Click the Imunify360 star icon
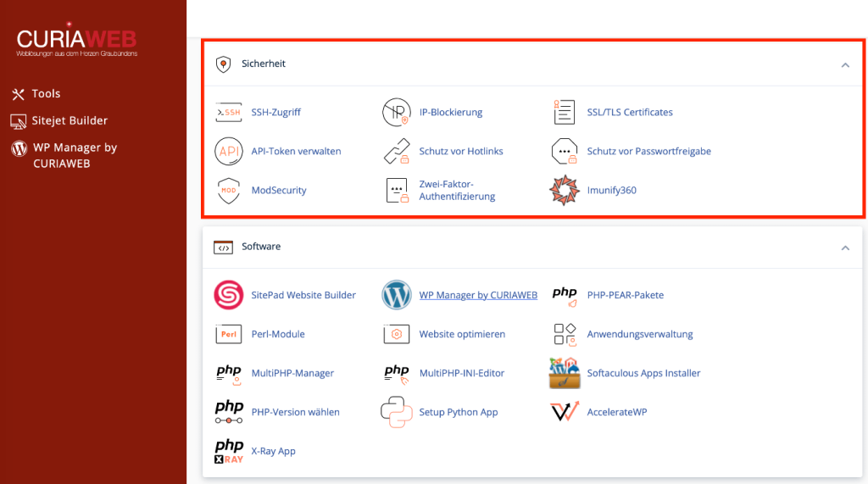This screenshot has width=868, height=484. (x=564, y=191)
